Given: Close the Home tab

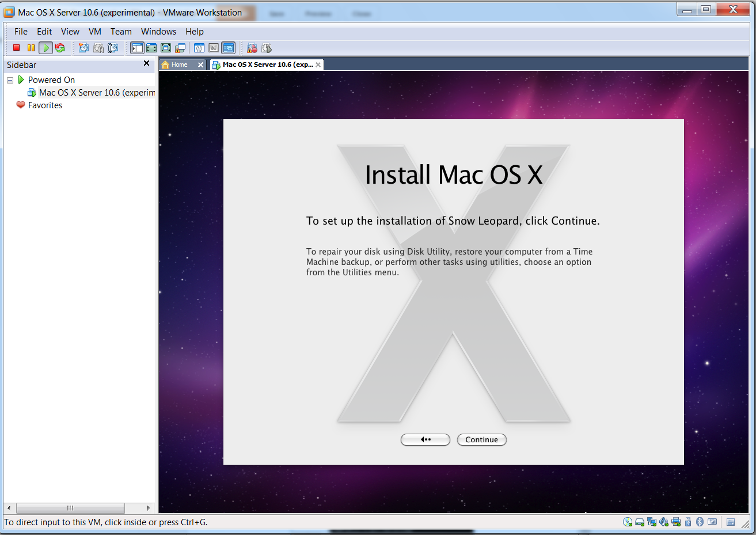Looking at the screenshot, I should (200, 64).
